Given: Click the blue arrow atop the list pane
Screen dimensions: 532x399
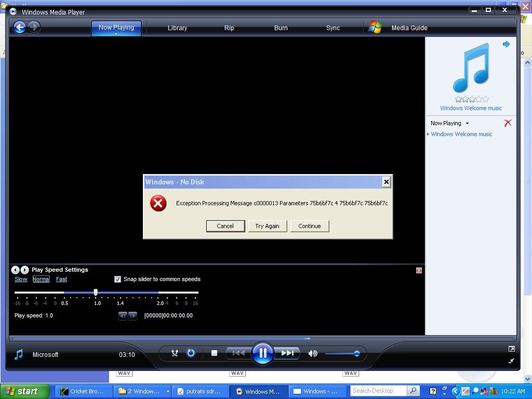Looking at the screenshot, I should pos(506,44).
